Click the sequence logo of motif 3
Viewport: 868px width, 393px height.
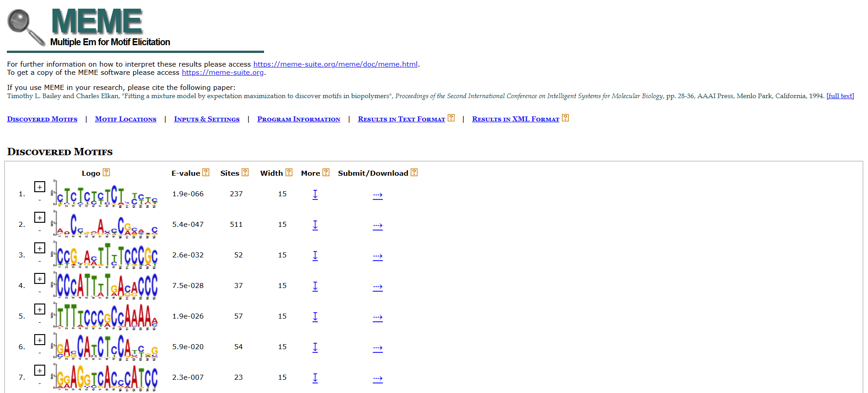105,256
